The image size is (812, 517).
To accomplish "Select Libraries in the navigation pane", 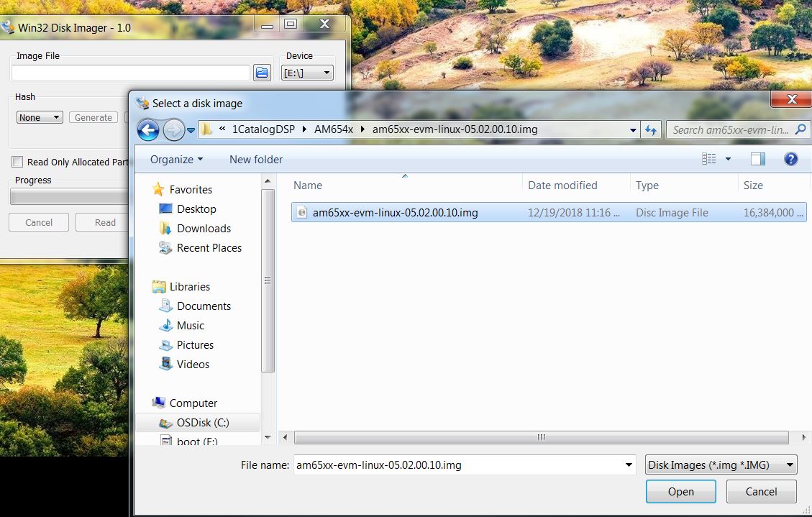I will (x=190, y=287).
